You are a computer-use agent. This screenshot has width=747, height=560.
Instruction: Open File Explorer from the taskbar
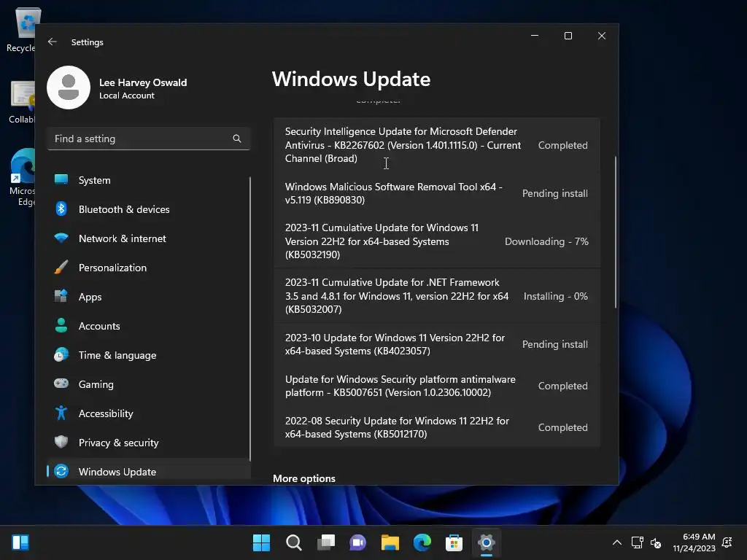(390, 542)
